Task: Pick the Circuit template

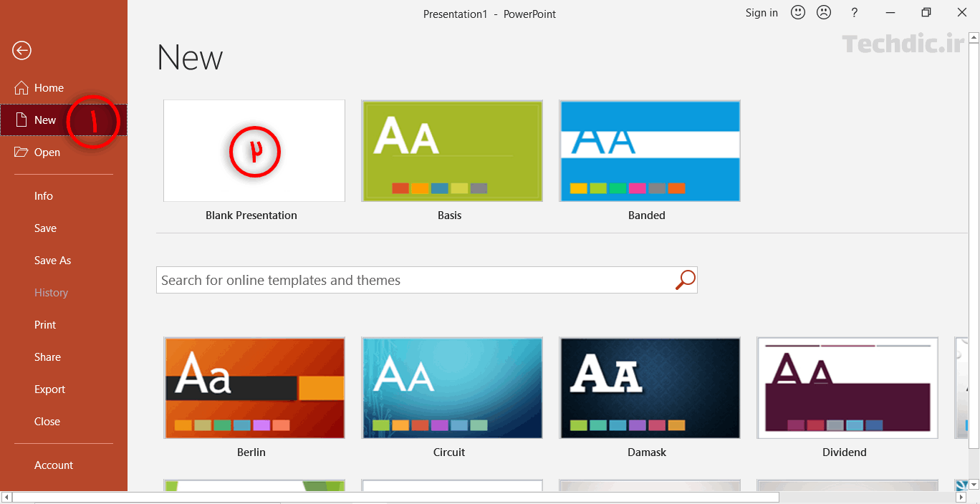Action: point(452,388)
